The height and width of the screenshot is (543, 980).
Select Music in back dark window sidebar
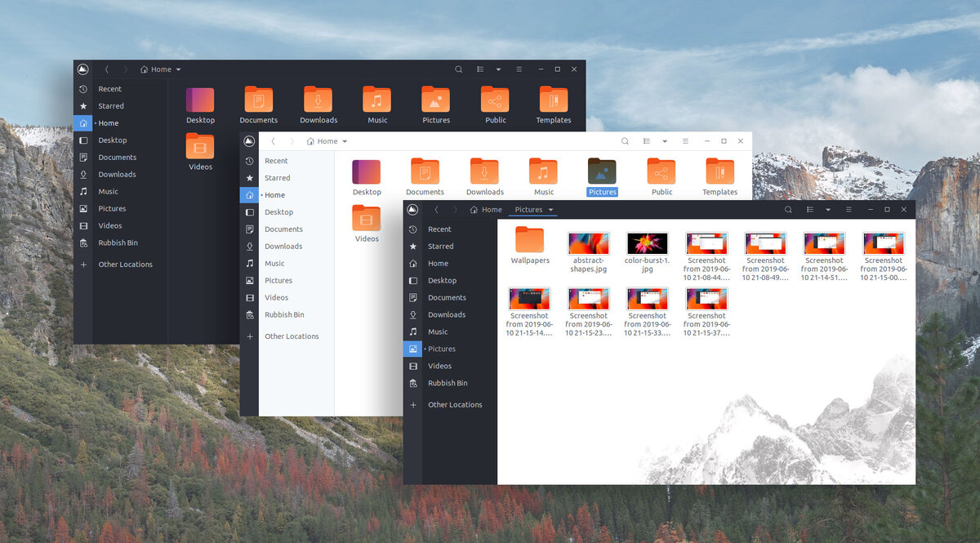click(108, 192)
